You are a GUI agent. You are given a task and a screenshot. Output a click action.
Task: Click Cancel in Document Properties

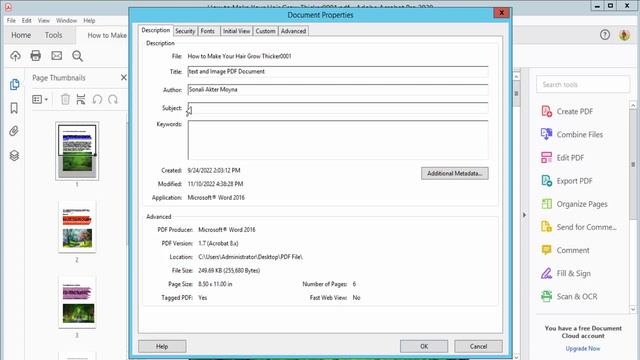click(x=478, y=346)
